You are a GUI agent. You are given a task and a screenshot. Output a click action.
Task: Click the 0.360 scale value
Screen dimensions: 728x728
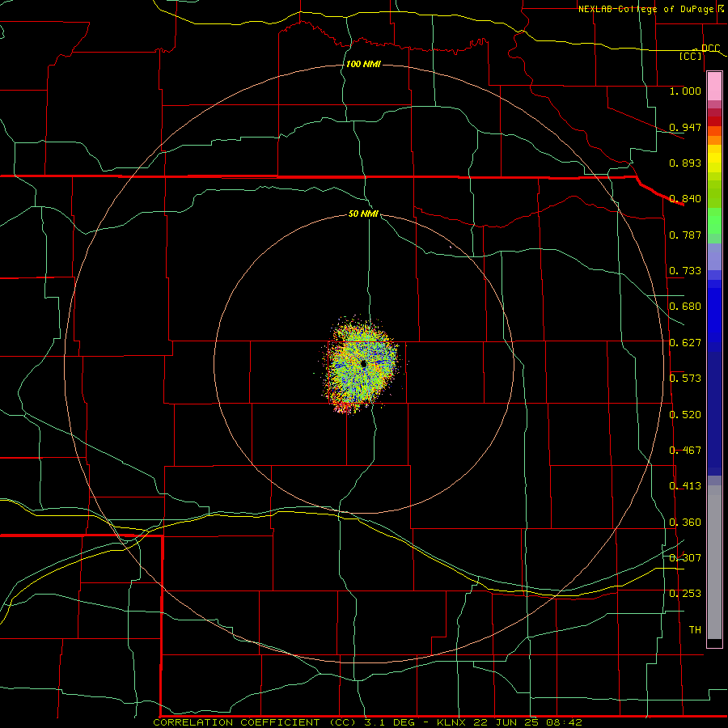coord(685,523)
